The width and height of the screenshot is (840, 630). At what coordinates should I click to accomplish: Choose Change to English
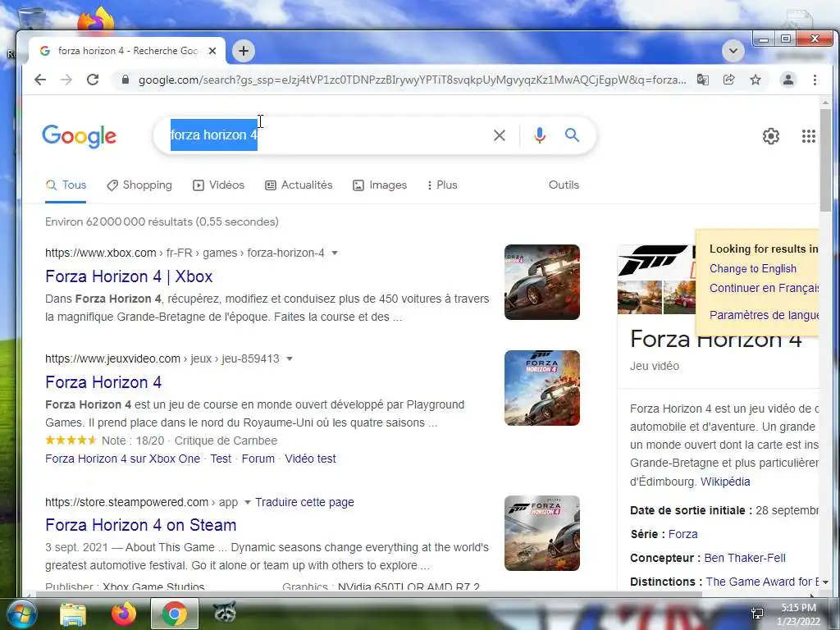coord(753,269)
